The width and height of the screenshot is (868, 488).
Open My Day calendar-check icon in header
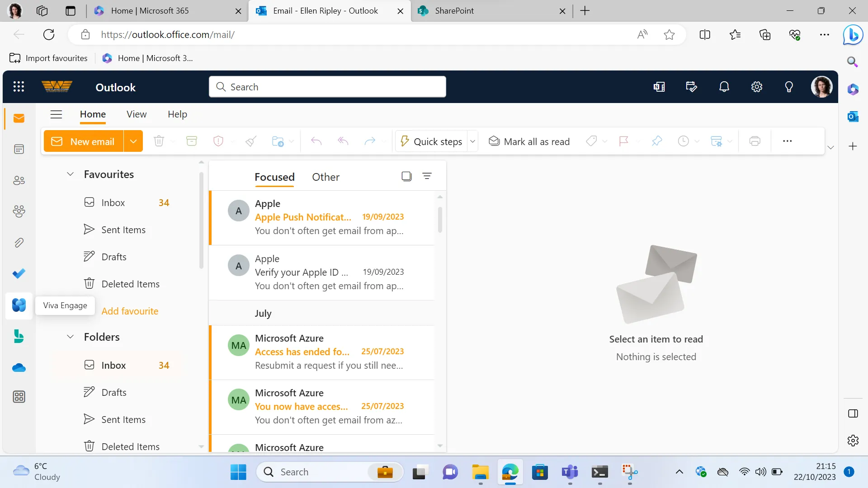[x=691, y=87]
